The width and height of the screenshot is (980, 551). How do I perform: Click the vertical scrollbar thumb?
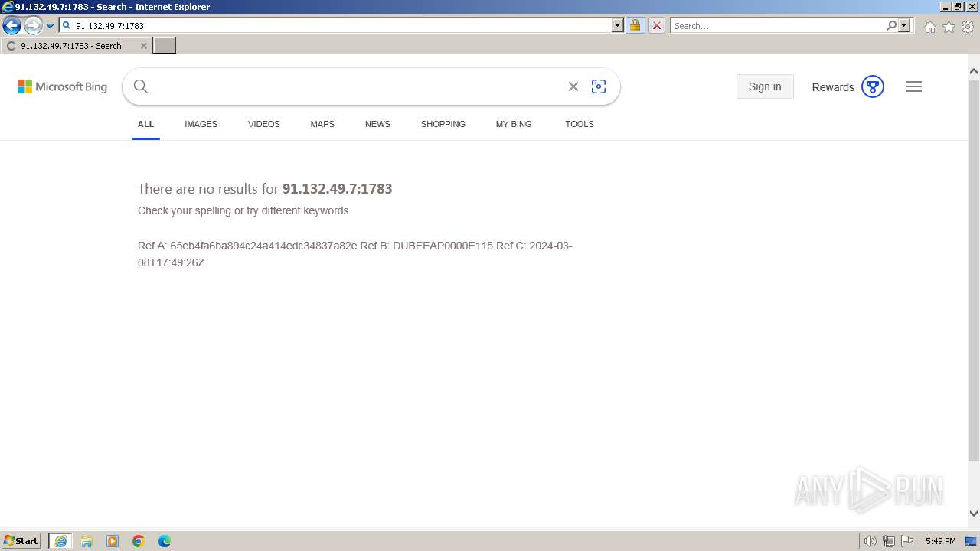(x=974, y=269)
